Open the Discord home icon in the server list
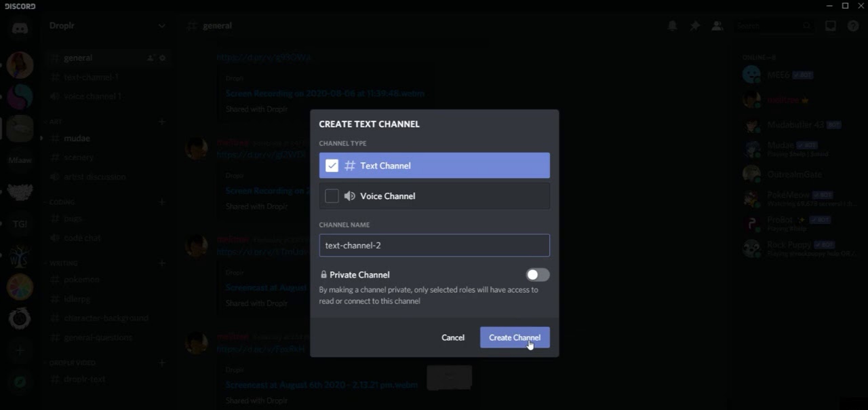Image resolution: width=868 pixels, height=410 pixels. [x=20, y=28]
